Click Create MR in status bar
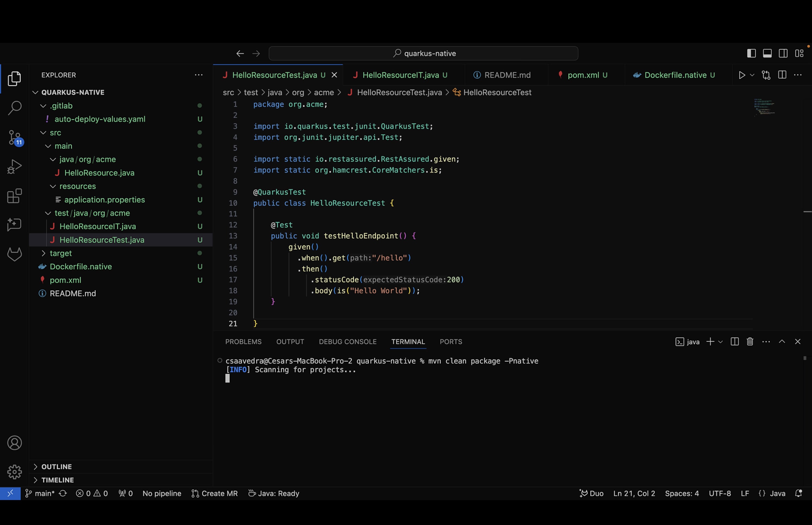Image resolution: width=812 pixels, height=525 pixels. [214, 493]
